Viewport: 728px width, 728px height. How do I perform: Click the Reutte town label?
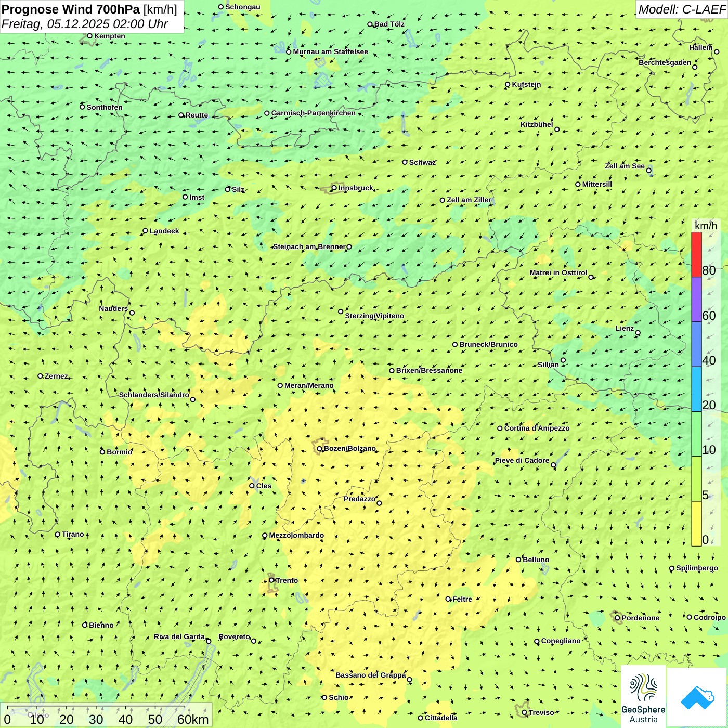197,115
